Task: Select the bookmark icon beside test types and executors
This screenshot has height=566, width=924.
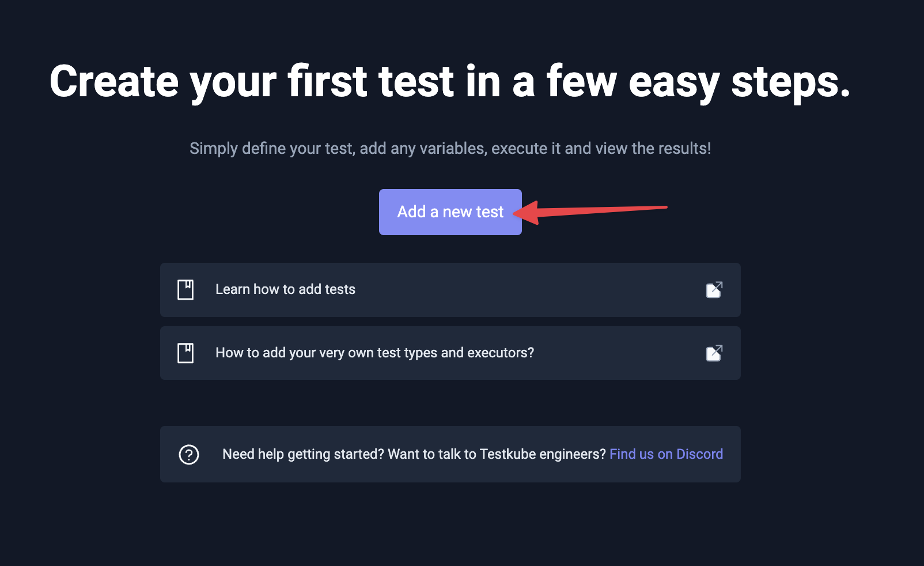Action: tap(185, 353)
